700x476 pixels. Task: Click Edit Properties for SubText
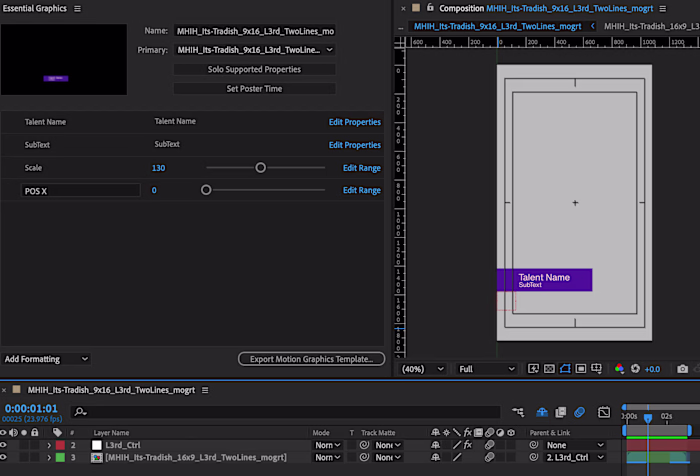(x=354, y=145)
